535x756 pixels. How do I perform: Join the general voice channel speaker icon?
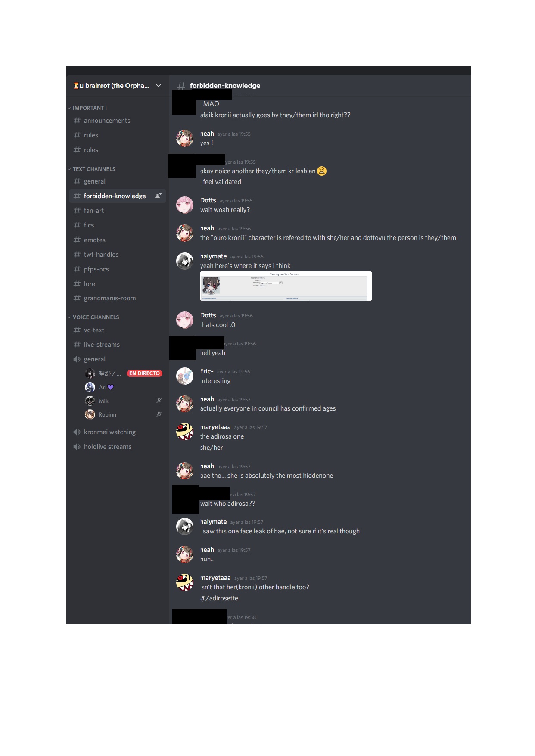pyautogui.click(x=77, y=359)
